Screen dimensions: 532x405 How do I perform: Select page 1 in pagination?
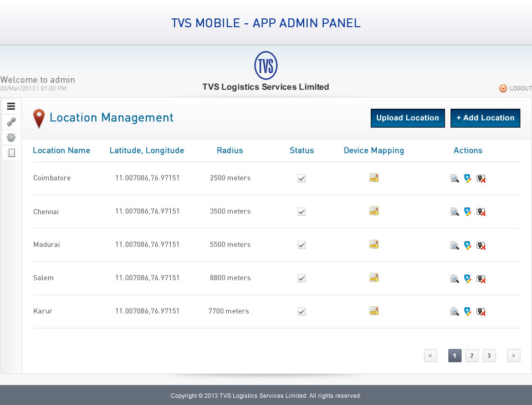[x=454, y=356]
